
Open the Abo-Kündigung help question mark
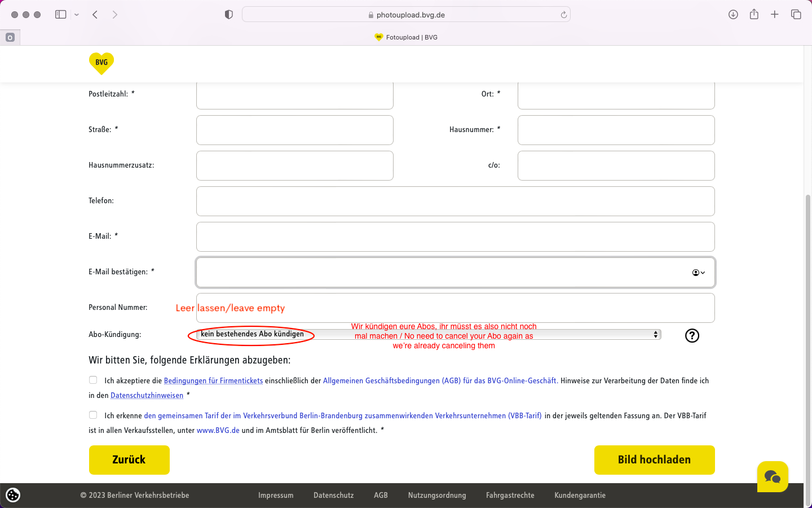tap(692, 336)
